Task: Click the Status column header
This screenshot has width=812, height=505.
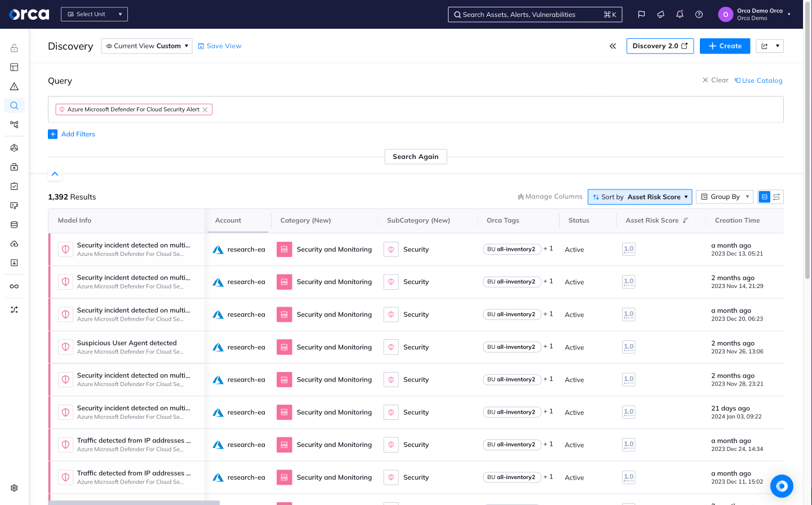Action: pos(579,220)
